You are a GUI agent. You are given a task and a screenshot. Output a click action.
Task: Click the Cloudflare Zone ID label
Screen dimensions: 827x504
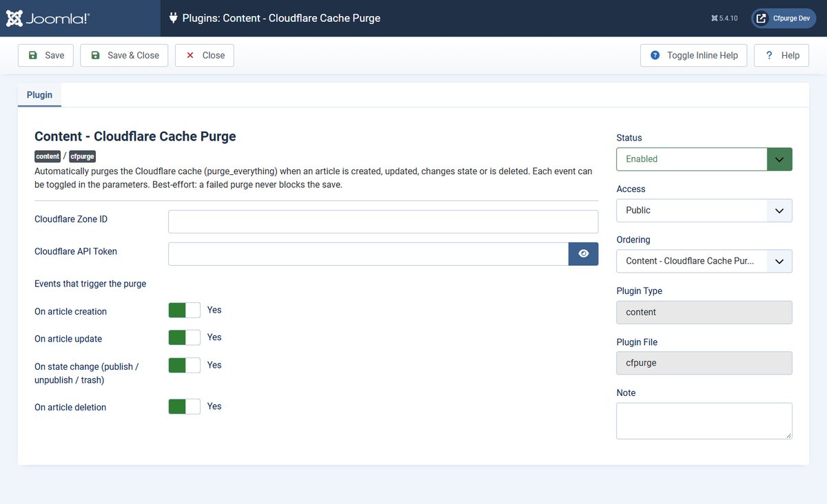click(71, 219)
